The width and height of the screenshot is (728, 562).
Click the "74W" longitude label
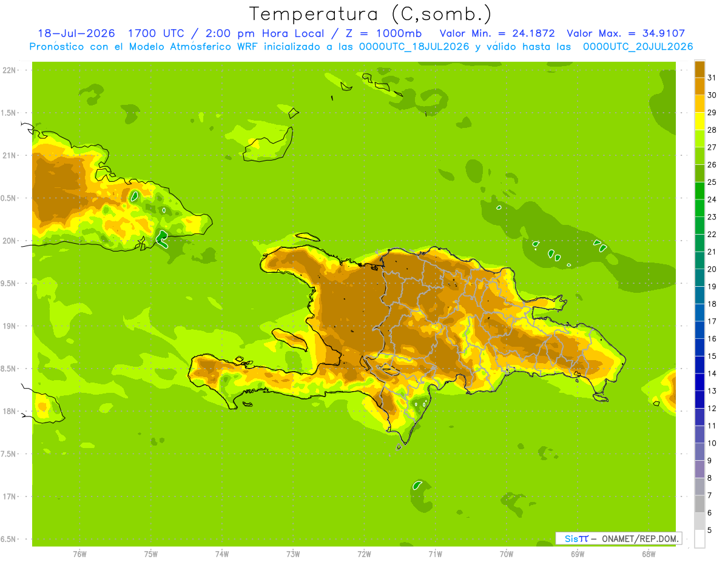tap(221, 554)
